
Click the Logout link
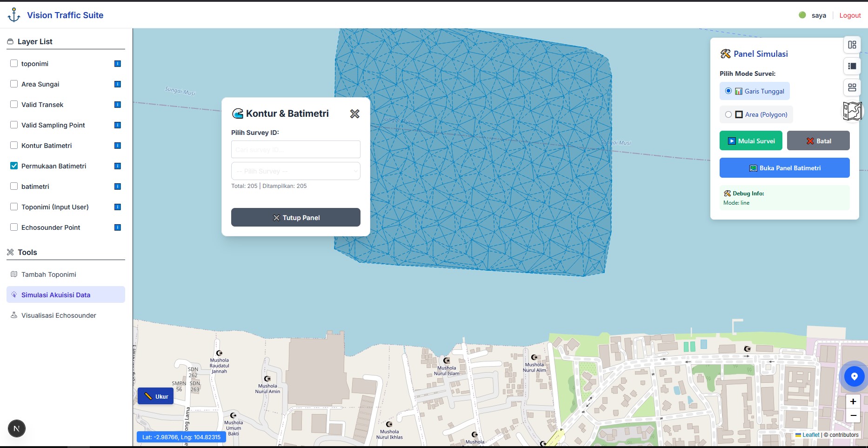click(850, 15)
